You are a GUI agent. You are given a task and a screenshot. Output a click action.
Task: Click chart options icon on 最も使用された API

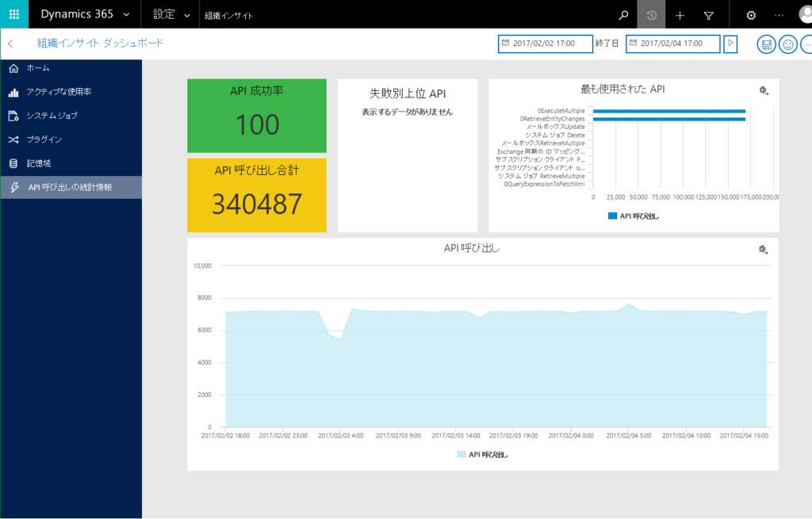point(764,90)
